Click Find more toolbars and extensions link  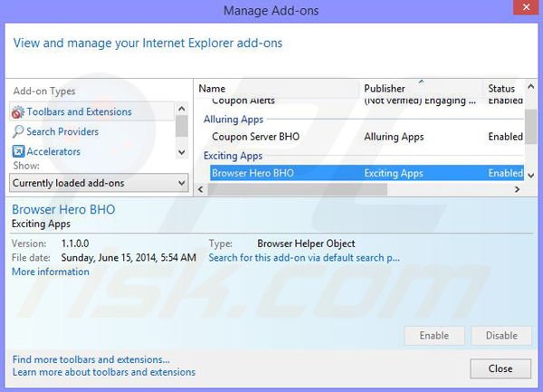pos(90,359)
